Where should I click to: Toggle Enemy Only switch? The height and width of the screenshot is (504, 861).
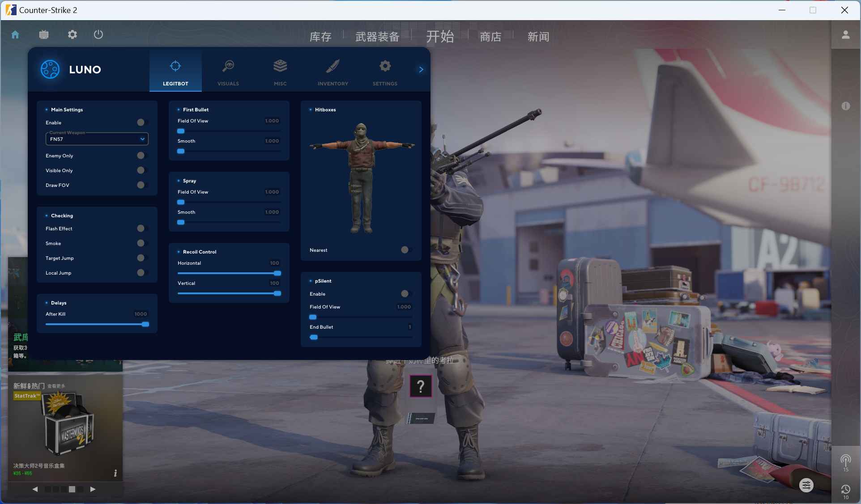(x=141, y=155)
